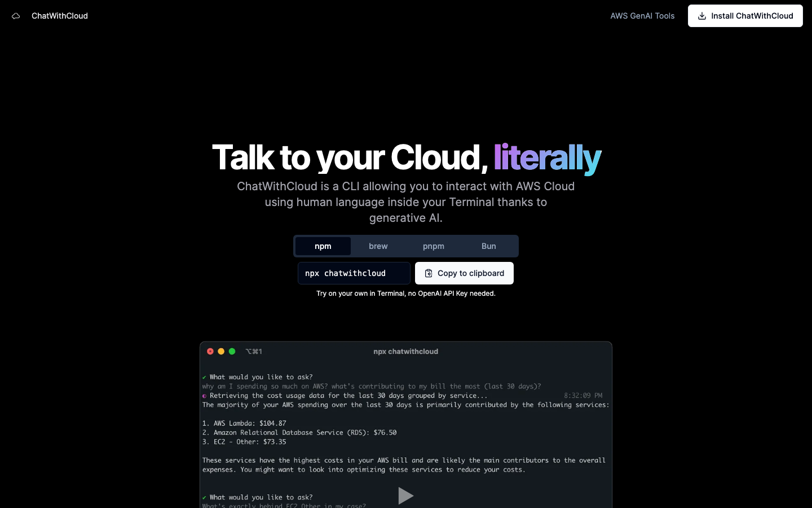The image size is (812, 508).
Task: Click text 'Try on your own in Terminal'
Action: 360,294
